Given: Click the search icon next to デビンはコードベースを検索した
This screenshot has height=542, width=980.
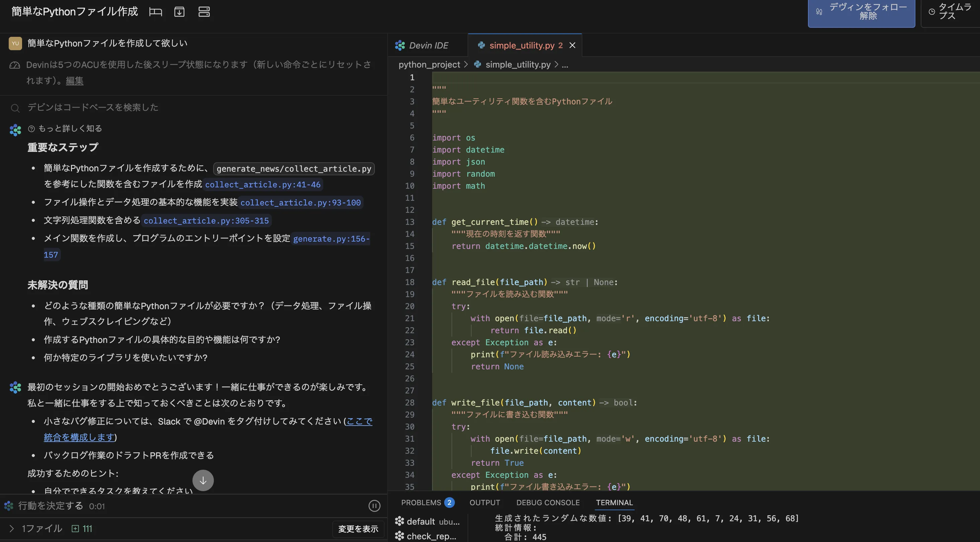Looking at the screenshot, I should point(15,108).
